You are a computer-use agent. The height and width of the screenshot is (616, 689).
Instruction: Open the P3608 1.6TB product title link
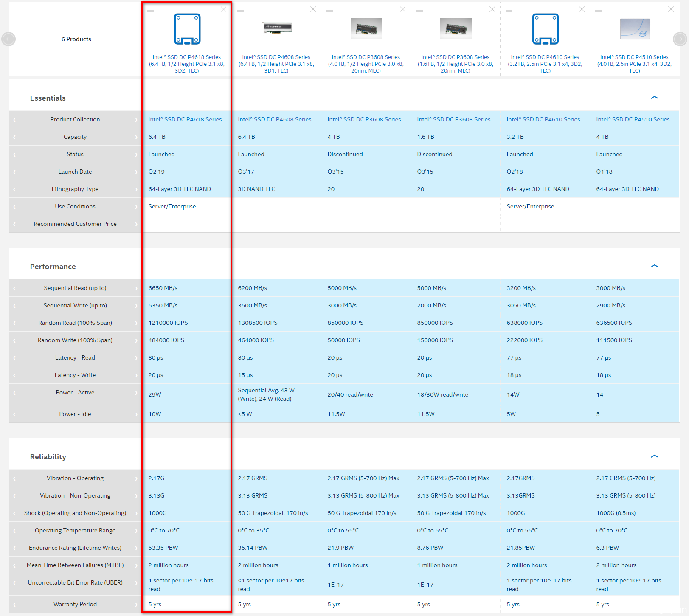(456, 64)
